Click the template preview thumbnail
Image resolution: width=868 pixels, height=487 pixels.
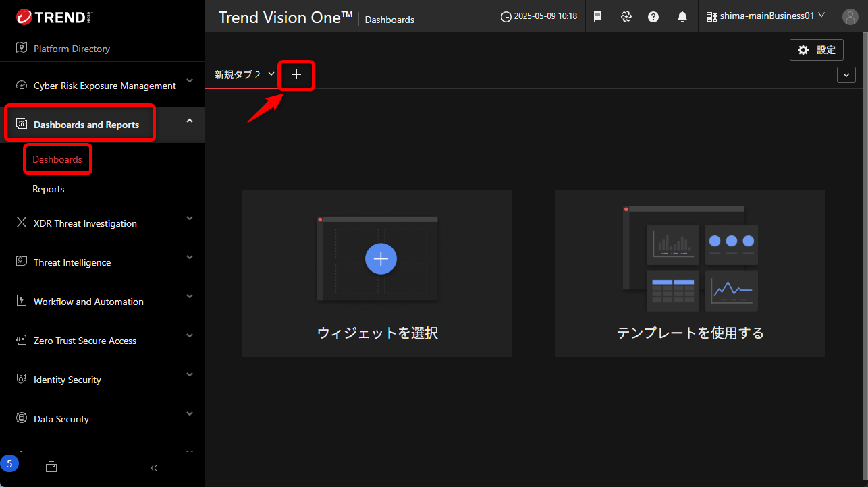(x=690, y=259)
